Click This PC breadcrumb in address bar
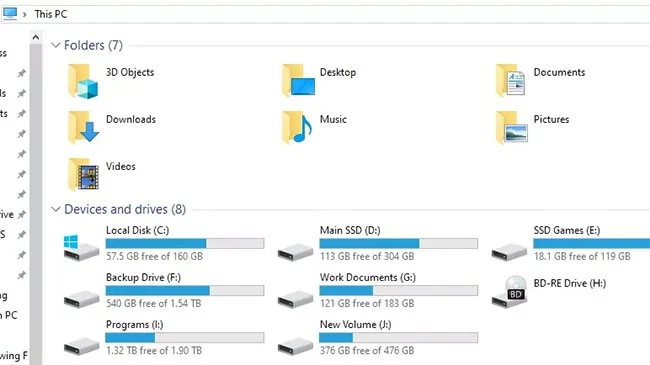The height and width of the screenshot is (365, 650). tap(51, 14)
